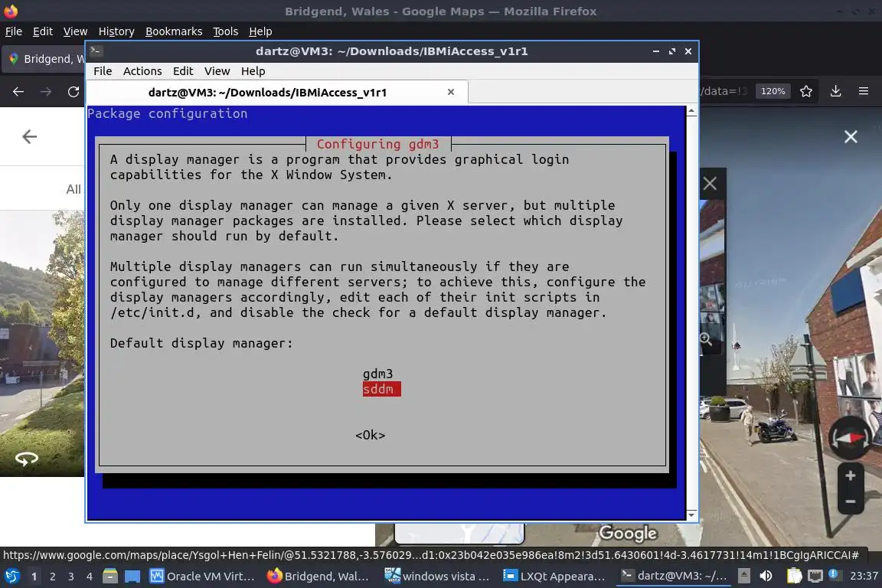Click the All filter in Maps panel
The width and height of the screenshot is (882, 588).
pos(73,189)
